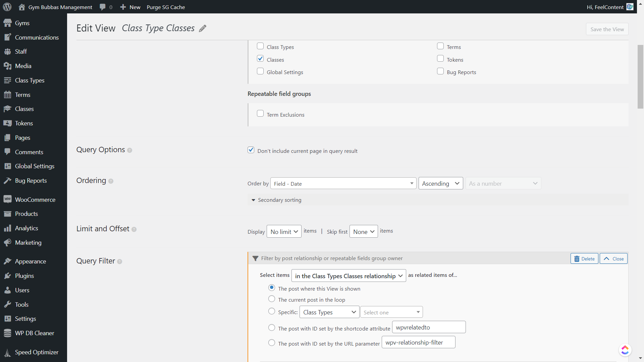Select 'post with ID set by URL parameter' radio
This screenshot has height=362, width=644.
pos(272,343)
